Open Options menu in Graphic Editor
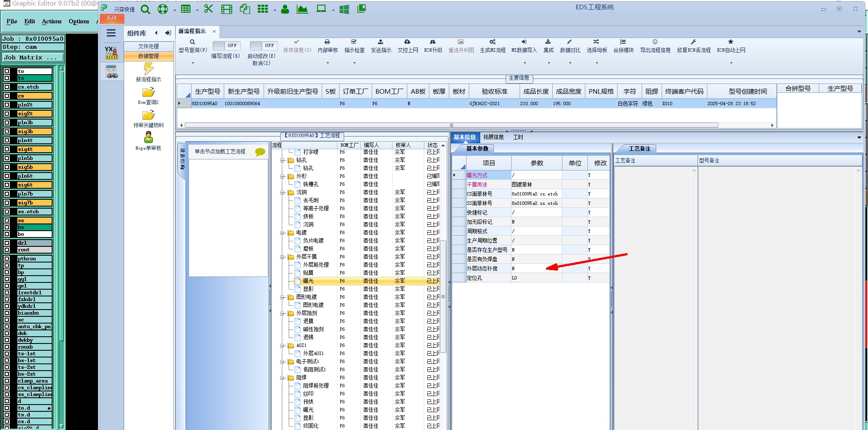This screenshot has width=868, height=430. tap(79, 21)
